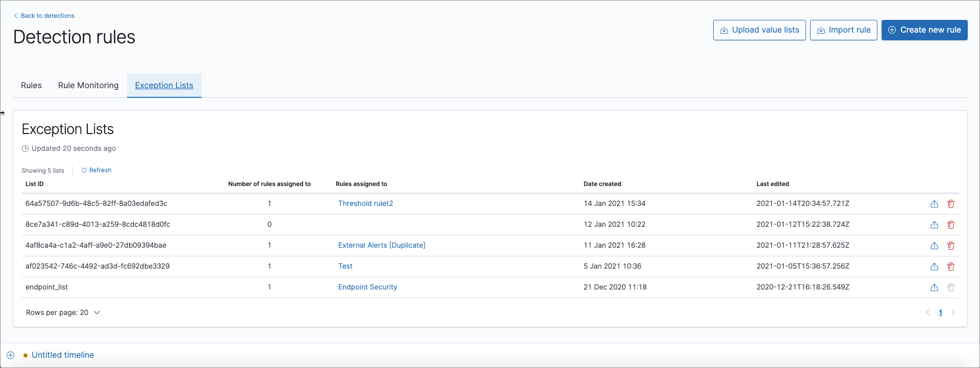Switch to the Rules tab
The height and width of the screenshot is (368, 980).
point(31,86)
